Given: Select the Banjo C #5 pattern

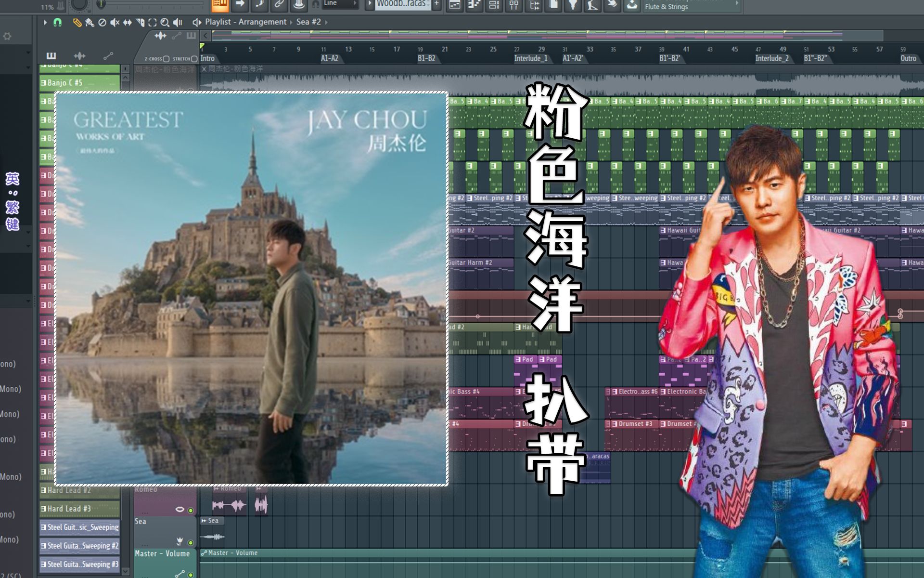Looking at the screenshot, I should click(79, 82).
